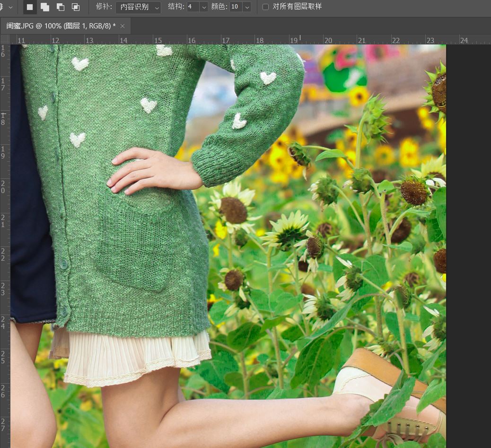Open the tool preset picker arrow
Screen dimensions: 491x448
coord(10,7)
